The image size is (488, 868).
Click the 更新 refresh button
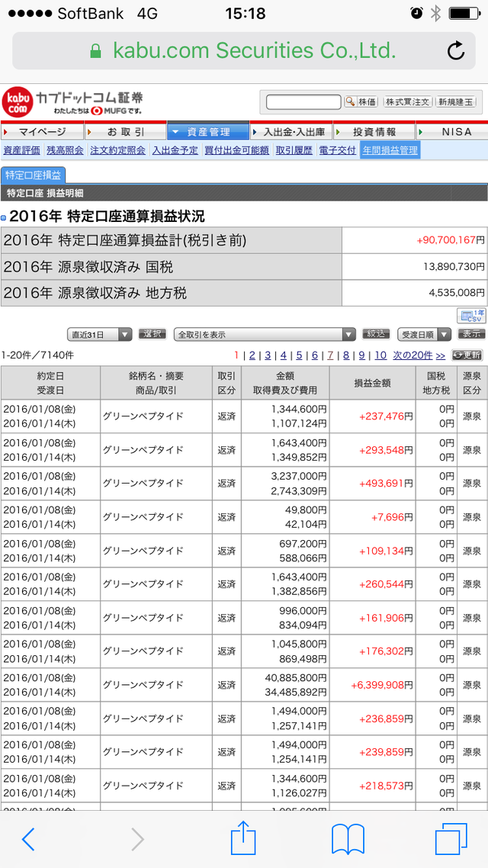click(x=467, y=355)
